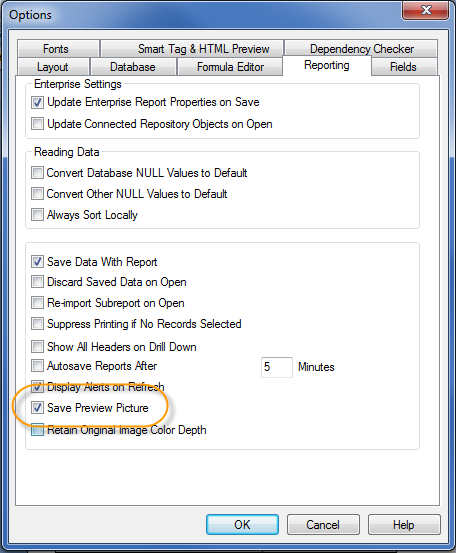Click the Cancel button
456x553 pixels.
pyautogui.click(x=323, y=524)
